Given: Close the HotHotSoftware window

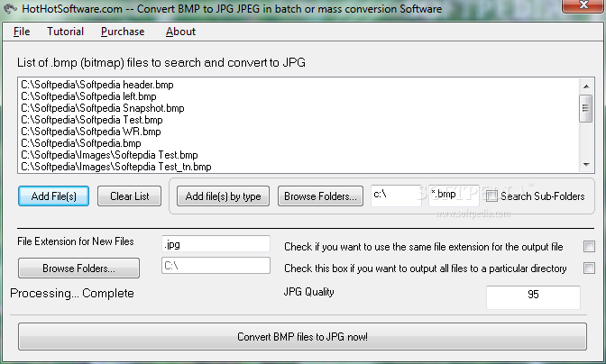Looking at the screenshot, I should [x=583, y=5].
